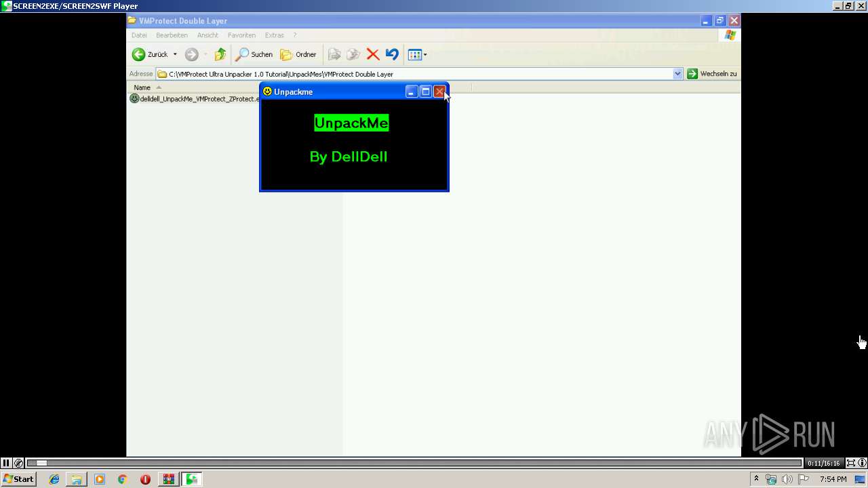The height and width of the screenshot is (488, 868).
Task: Switch to active player taskbar button
Action: coord(191,479)
